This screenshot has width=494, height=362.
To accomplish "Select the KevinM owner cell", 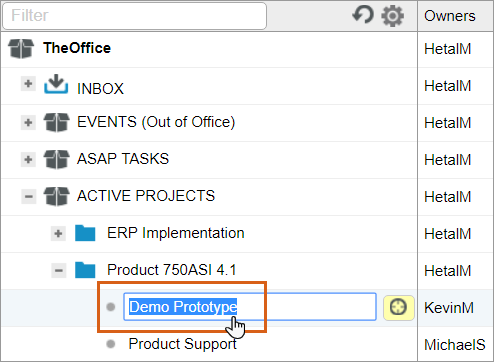I will click(x=449, y=308).
